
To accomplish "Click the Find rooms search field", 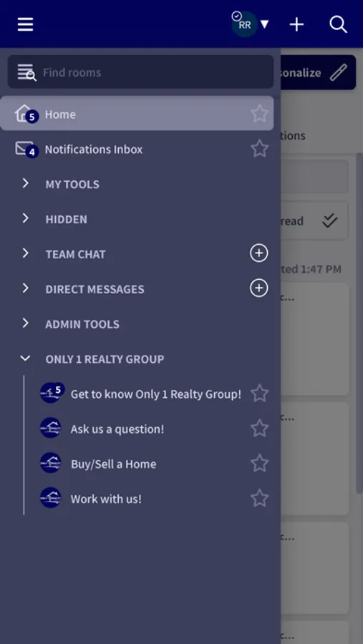I will coord(140,72).
